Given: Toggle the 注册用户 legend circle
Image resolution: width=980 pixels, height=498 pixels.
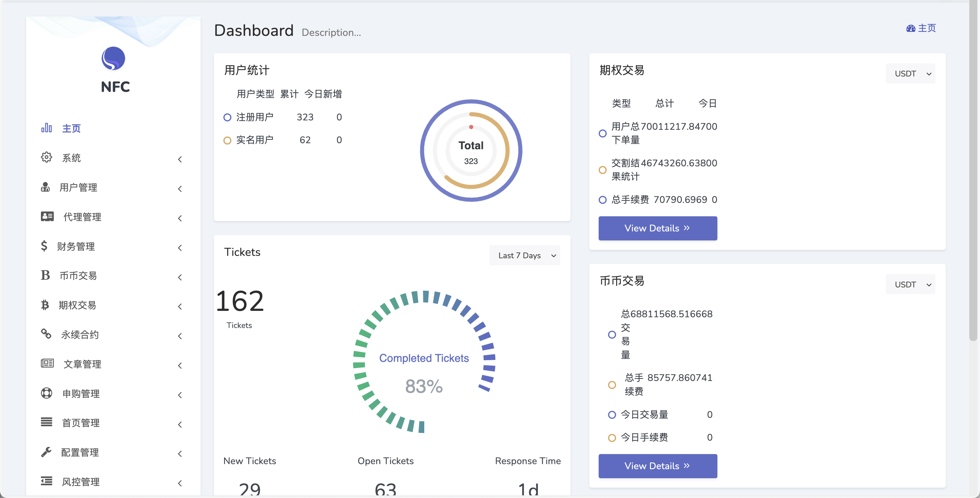Looking at the screenshot, I should [227, 117].
